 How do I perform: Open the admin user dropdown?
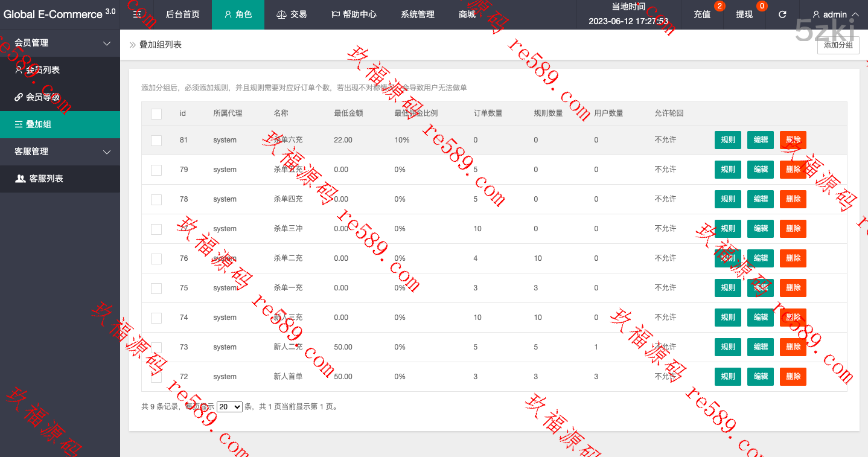pos(835,14)
